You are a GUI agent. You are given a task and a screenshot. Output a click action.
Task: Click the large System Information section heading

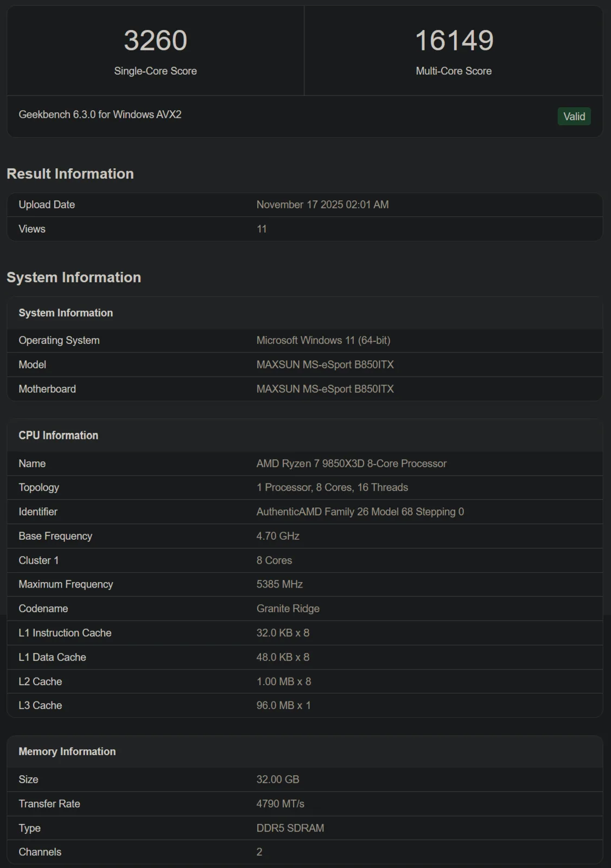point(74,277)
